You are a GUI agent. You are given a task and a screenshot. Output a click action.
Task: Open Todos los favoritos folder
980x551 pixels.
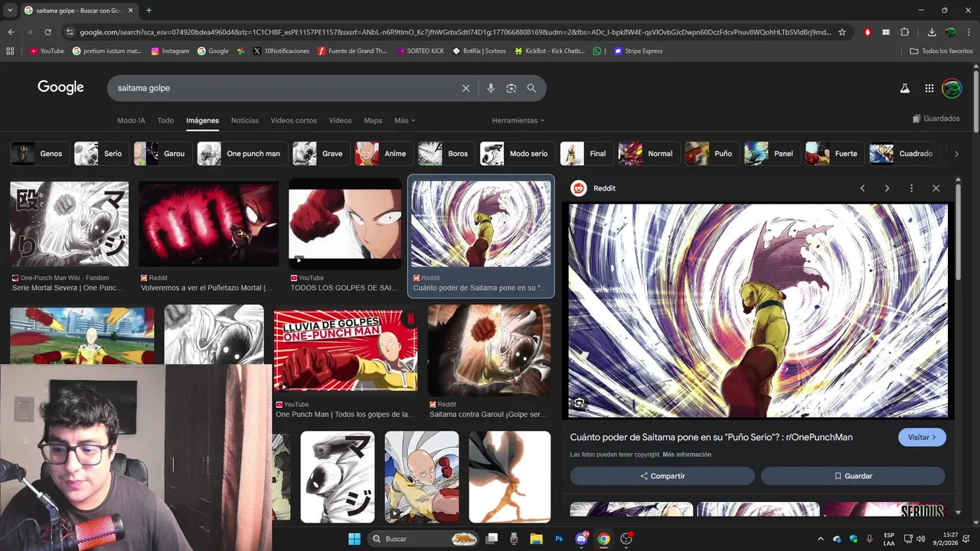coord(941,51)
